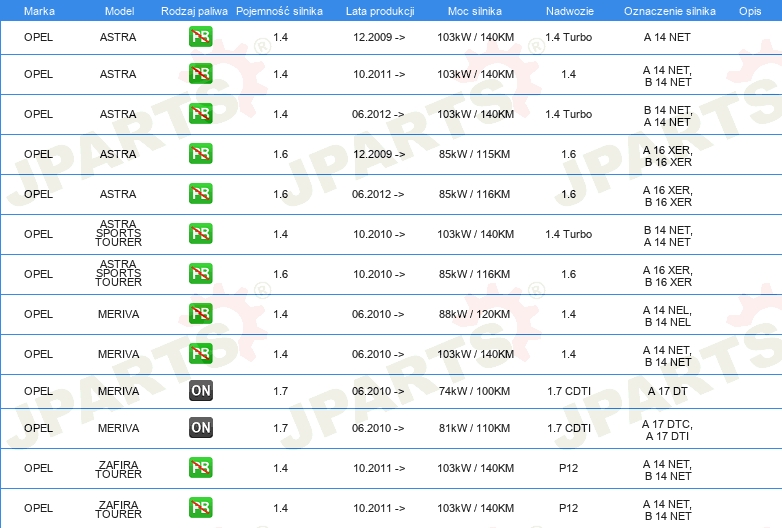Click 10.2010 -> date in Sports Tourer 1.6 row
782x528 pixels.
[379, 274]
